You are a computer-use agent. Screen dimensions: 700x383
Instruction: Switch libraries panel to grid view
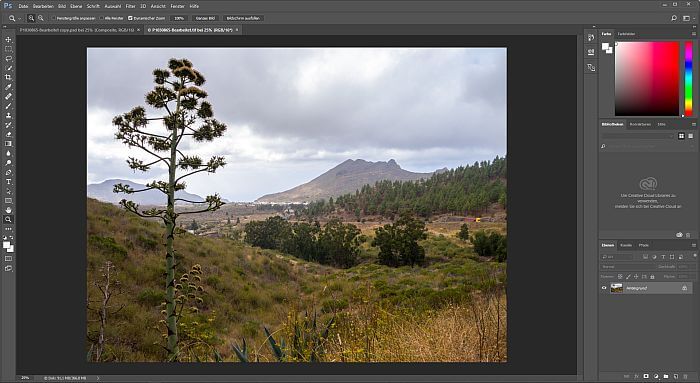681,136
